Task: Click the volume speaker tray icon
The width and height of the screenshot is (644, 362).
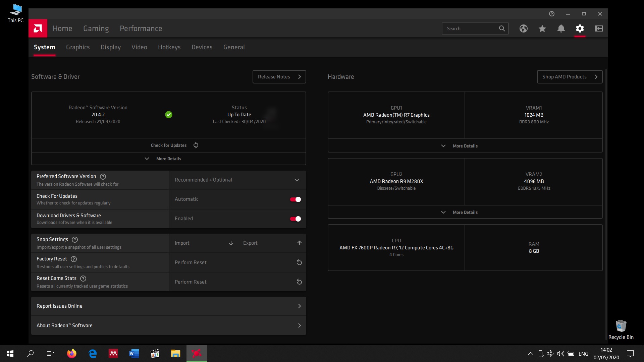Action: pyautogui.click(x=560, y=354)
